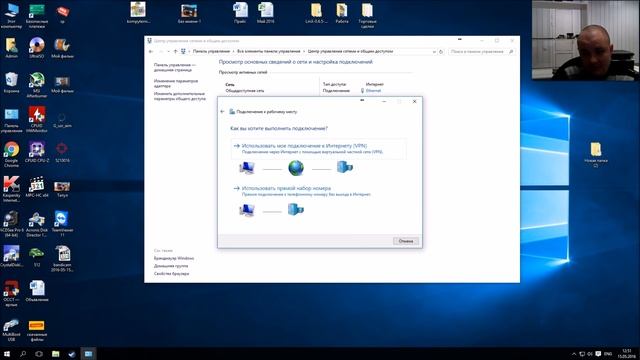Open taskbar search magnifier
Viewport: 640px width, 360px height.
pyautogui.click(x=23, y=354)
